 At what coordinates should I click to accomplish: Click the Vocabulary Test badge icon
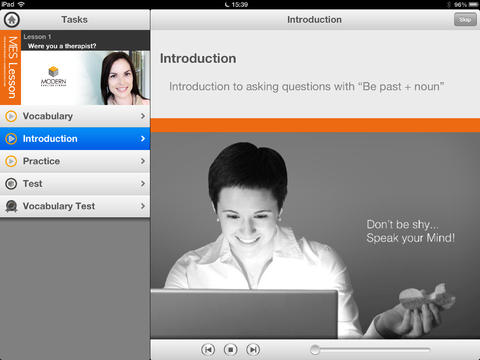pos(11,206)
